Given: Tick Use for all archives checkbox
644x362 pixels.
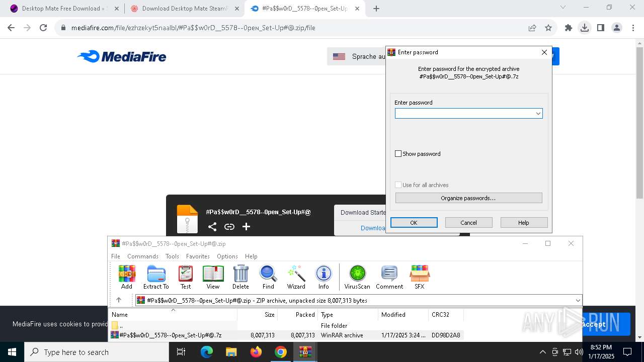Looking at the screenshot, I should click(x=398, y=185).
